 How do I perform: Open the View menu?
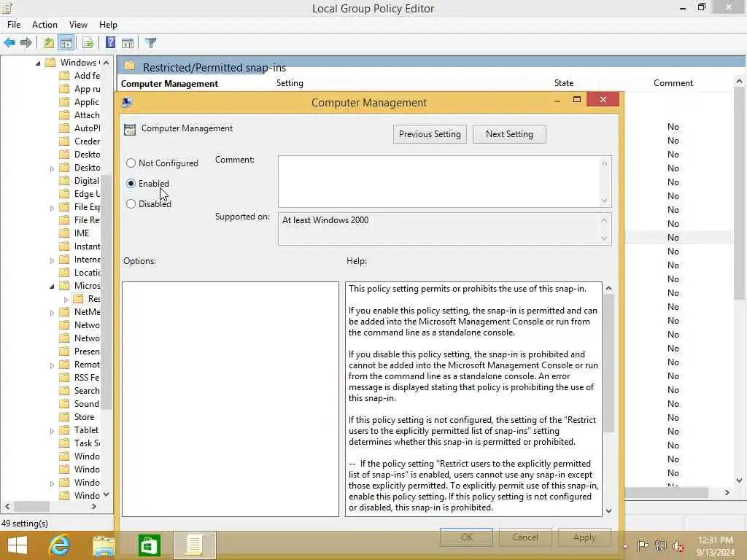point(78,25)
